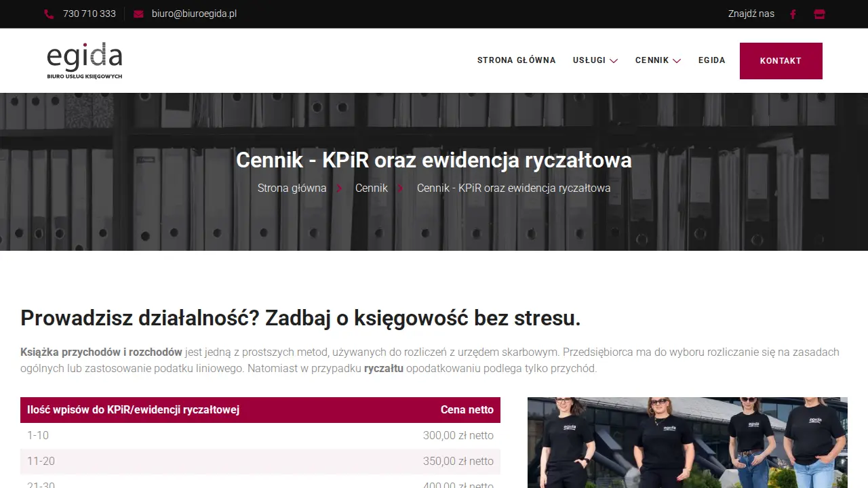The image size is (868, 488).
Task: Click the egida logo
Action: (85, 60)
